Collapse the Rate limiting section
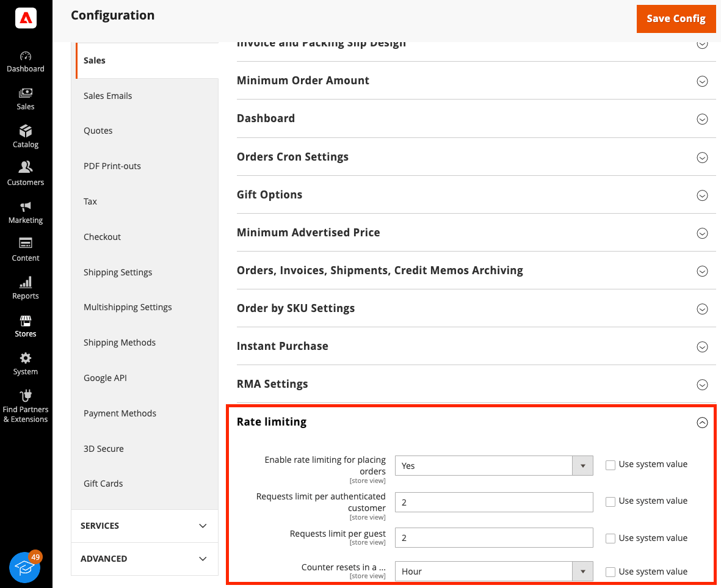The width and height of the screenshot is (721, 588). 702,422
